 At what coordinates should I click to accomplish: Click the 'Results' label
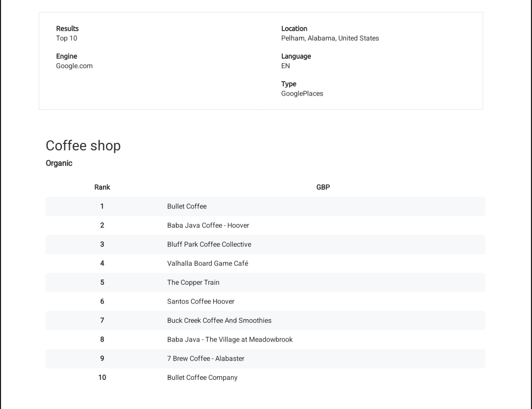(67, 29)
